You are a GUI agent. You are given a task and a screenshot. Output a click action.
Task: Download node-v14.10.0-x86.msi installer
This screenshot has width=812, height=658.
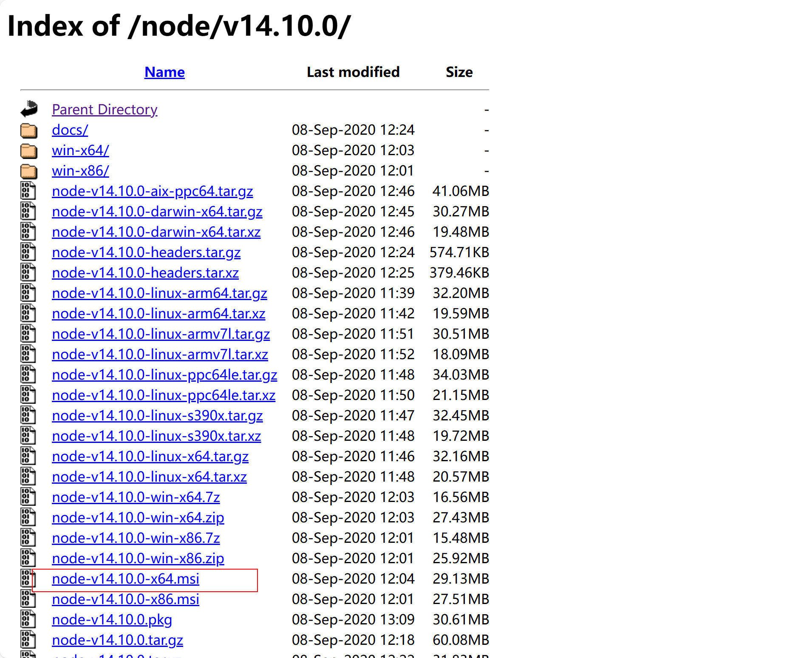125,599
